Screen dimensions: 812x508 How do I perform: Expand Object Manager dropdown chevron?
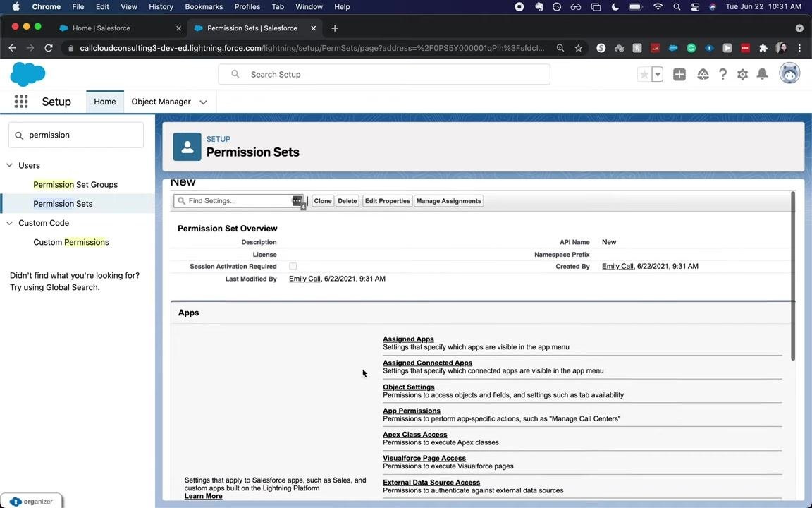coord(203,102)
